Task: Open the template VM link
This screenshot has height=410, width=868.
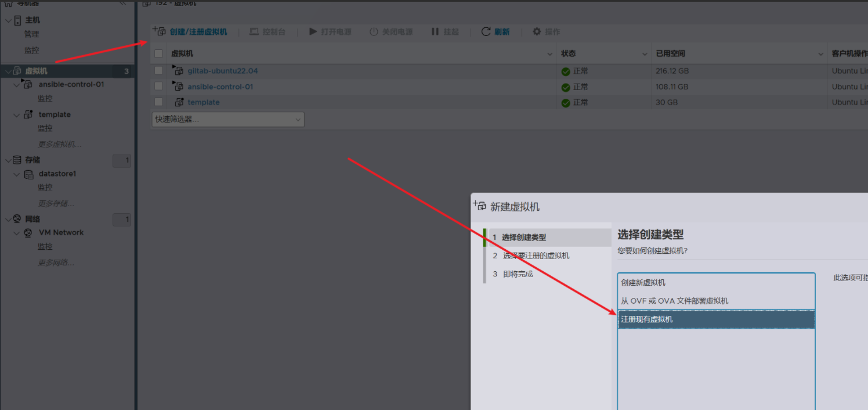Action: 203,102
